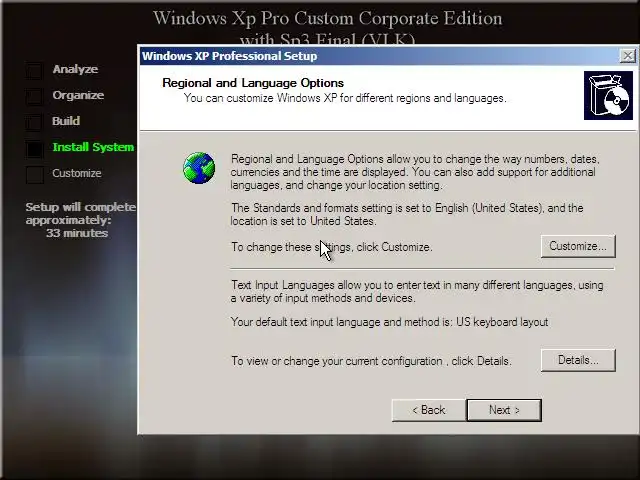Select the Analyze step indicator box
This screenshot has width=640, height=480.
click(x=34, y=71)
